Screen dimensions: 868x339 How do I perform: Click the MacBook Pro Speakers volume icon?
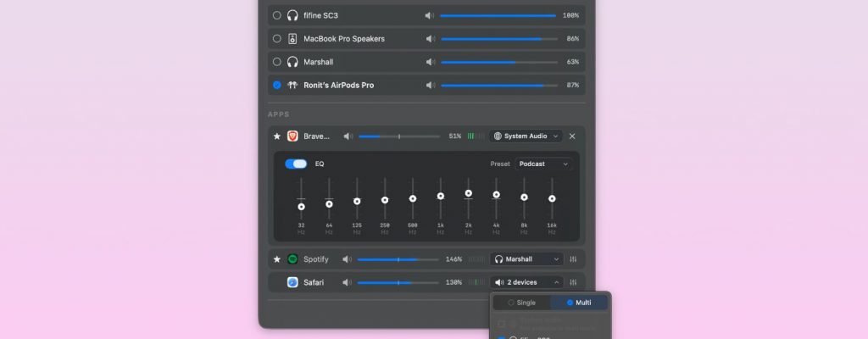[431, 39]
